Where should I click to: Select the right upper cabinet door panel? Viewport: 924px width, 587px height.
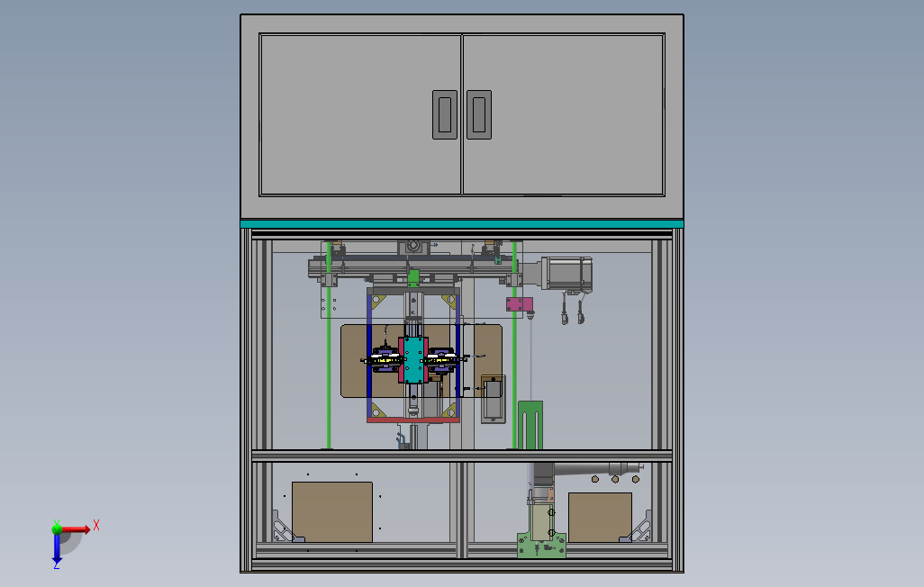click(564, 114)
